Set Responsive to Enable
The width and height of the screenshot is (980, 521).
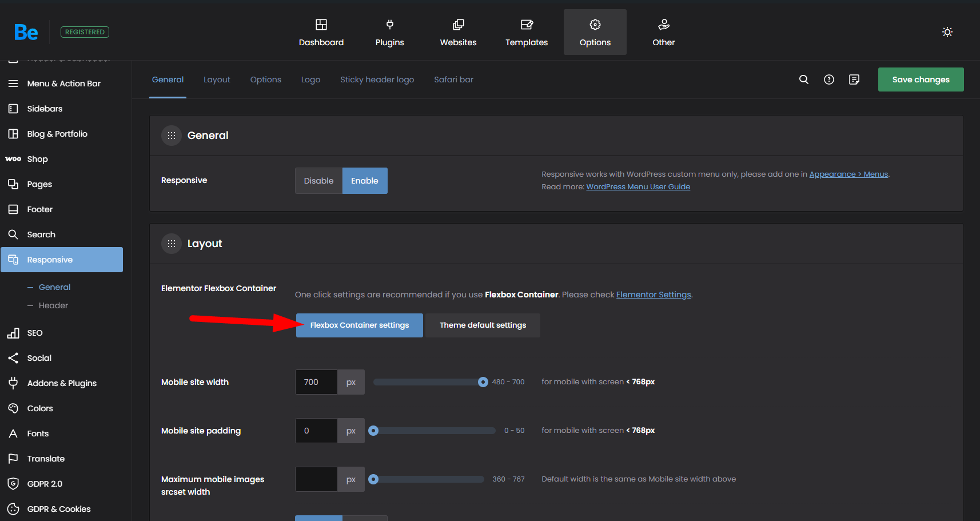pyautogui.click(x=365, y=181)
